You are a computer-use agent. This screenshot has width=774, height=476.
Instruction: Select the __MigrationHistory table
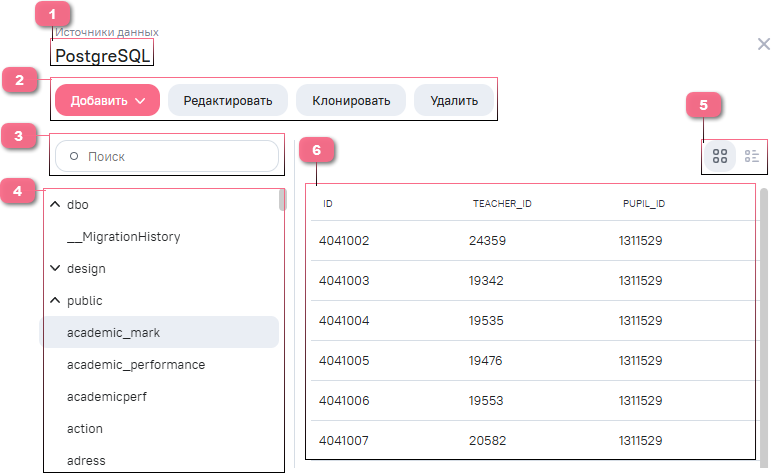(123, 237)
